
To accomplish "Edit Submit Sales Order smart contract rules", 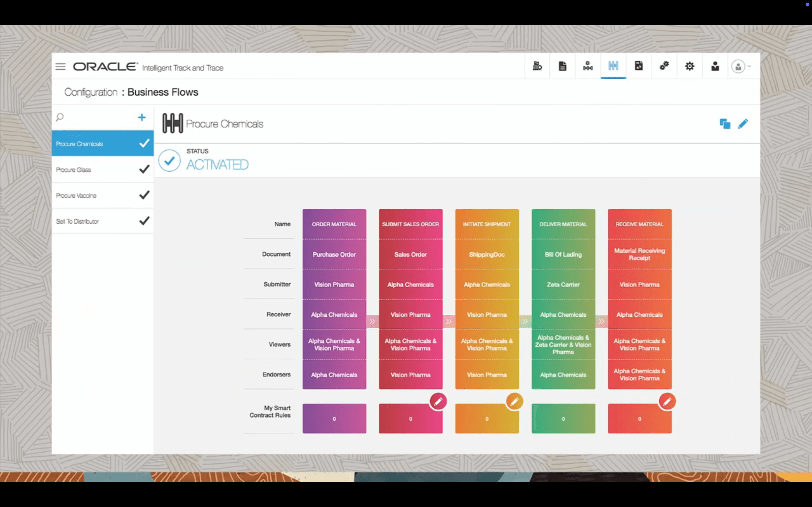I will [438, 401].
